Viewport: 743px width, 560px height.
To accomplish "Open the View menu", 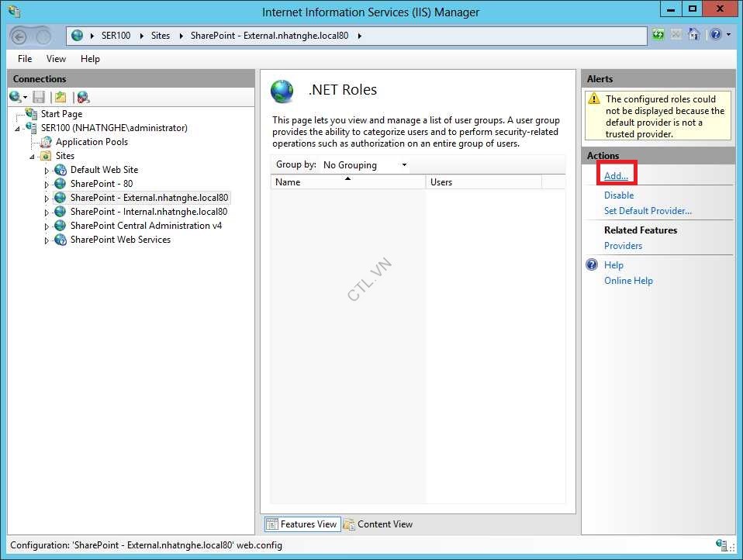I will click(x=55, y=58).
